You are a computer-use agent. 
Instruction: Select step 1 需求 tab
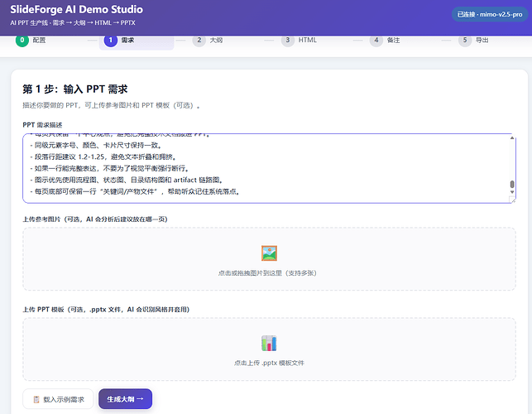coord(137,41)
